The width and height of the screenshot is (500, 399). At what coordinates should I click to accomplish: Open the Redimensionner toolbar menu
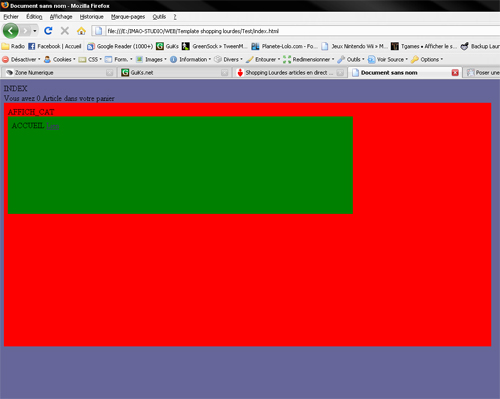[308, 59]
